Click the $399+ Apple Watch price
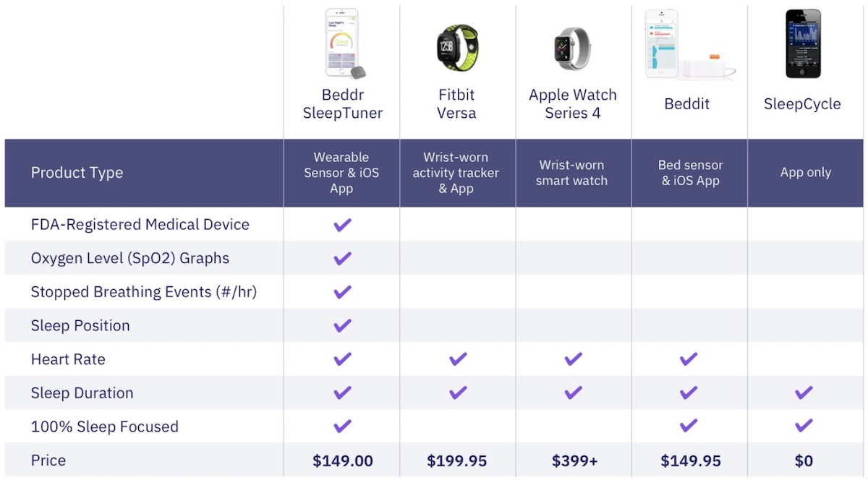This screenshot has height=480, width=868. (574, 460)
